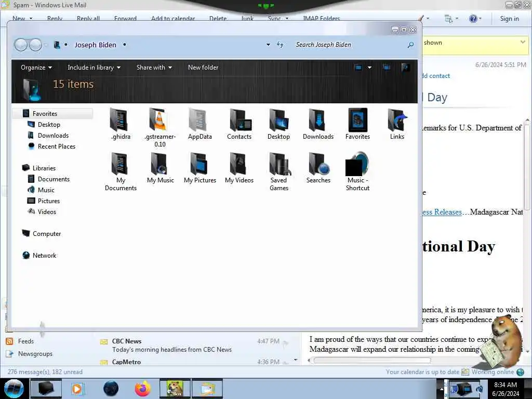The width and height of the screenshot is (532, 399).
Task: Click the Add contact link
Action: pos(436,76)
